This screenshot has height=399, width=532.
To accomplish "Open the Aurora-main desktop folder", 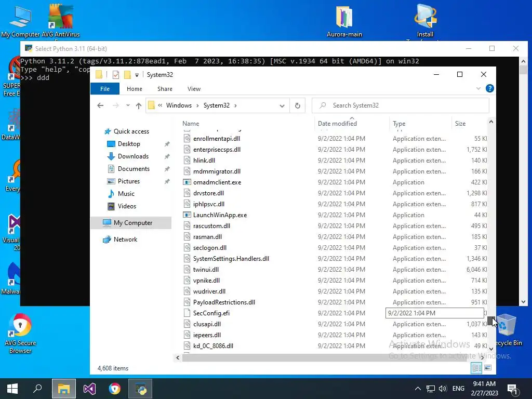I will point(344,21).
